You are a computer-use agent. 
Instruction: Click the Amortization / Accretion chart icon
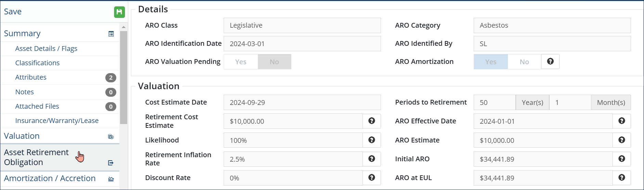click(x=111, y=179)
